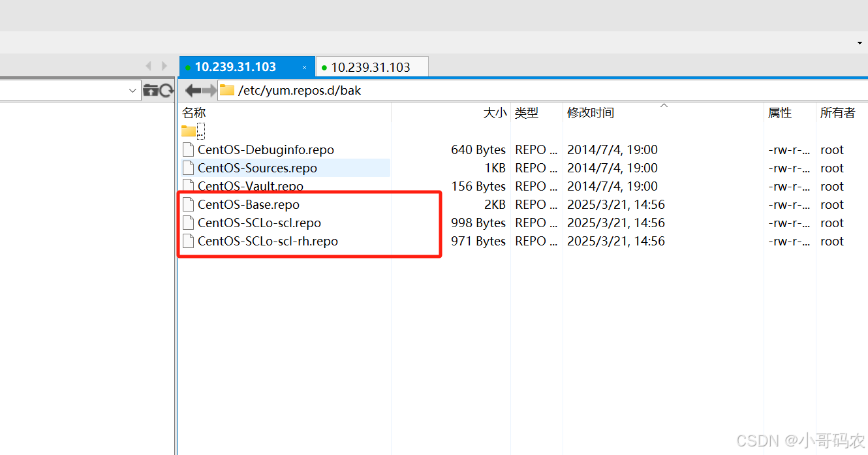Click the Refresh icon to reload the directory

(x=166, y=89)
